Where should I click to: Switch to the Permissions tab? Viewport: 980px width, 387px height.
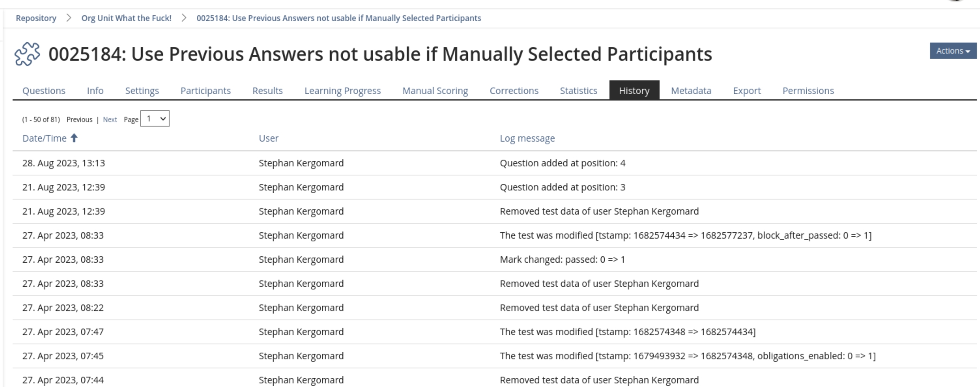tap(808, 91)
